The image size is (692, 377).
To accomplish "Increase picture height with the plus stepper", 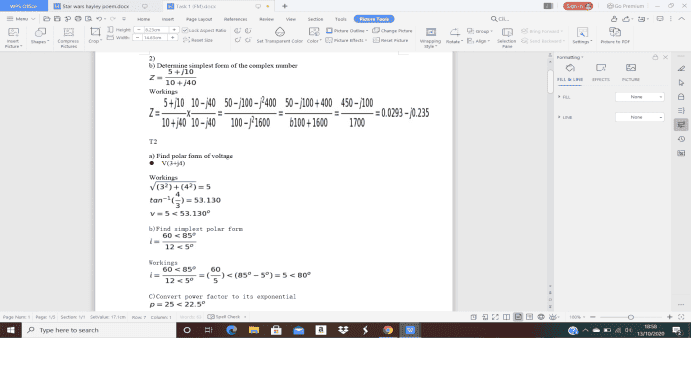I will [174, 30].
